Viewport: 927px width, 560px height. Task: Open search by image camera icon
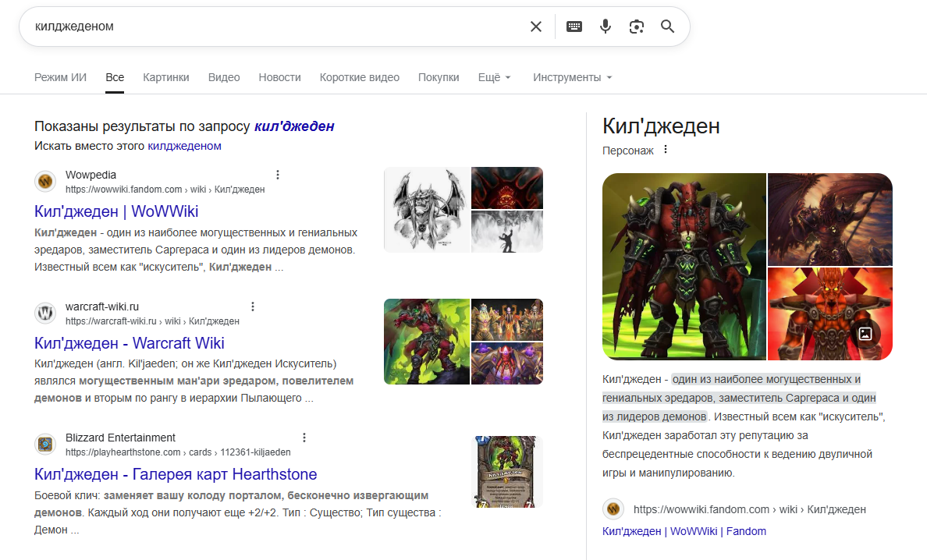click(637, 27)
